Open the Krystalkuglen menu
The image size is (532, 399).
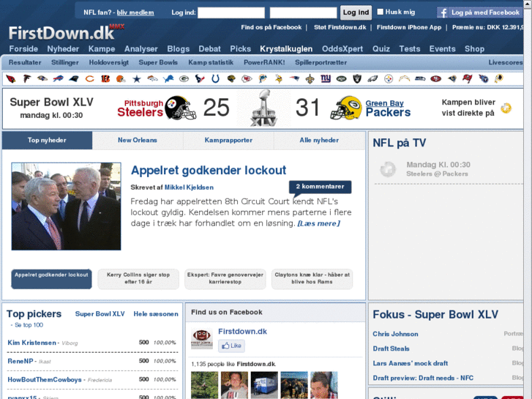click(286, 49)
